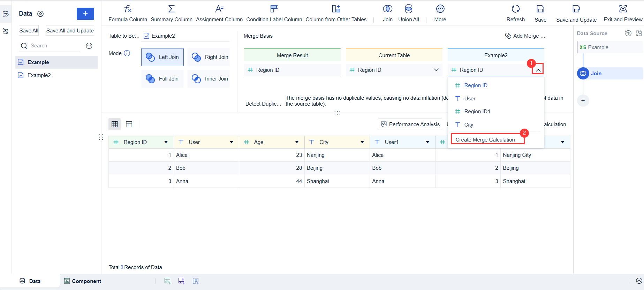
Task: Choose Create Merge Calculation from list
Action: click(x=485, y=140)
